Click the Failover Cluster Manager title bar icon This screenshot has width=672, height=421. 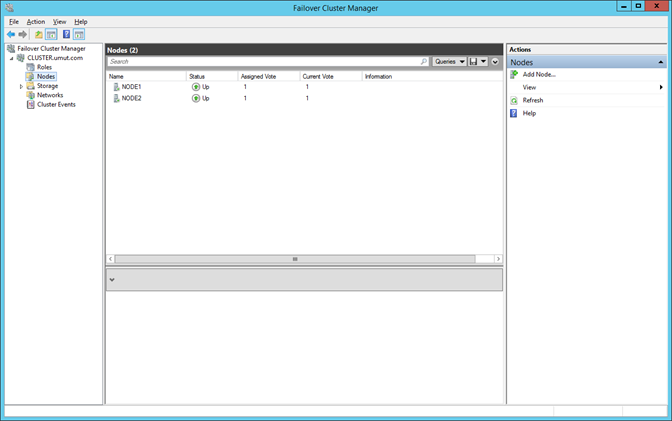coord(9,7)
